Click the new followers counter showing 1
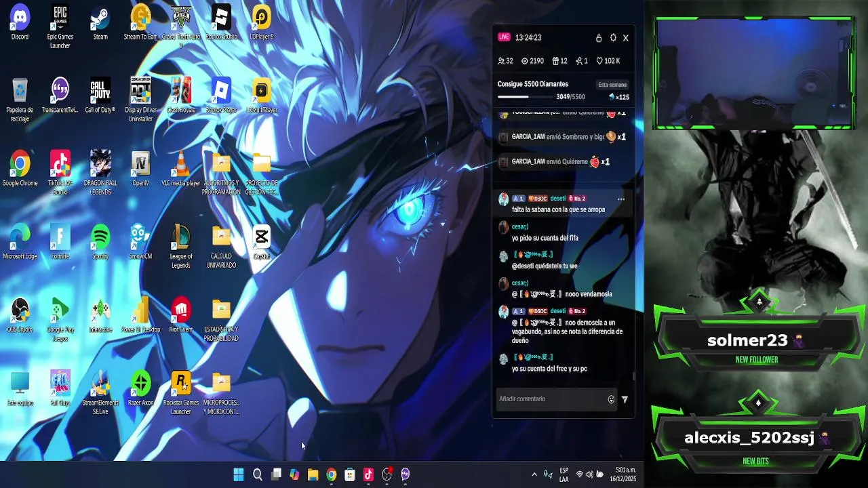The image size is (868, 488). [x=582, y=61]
